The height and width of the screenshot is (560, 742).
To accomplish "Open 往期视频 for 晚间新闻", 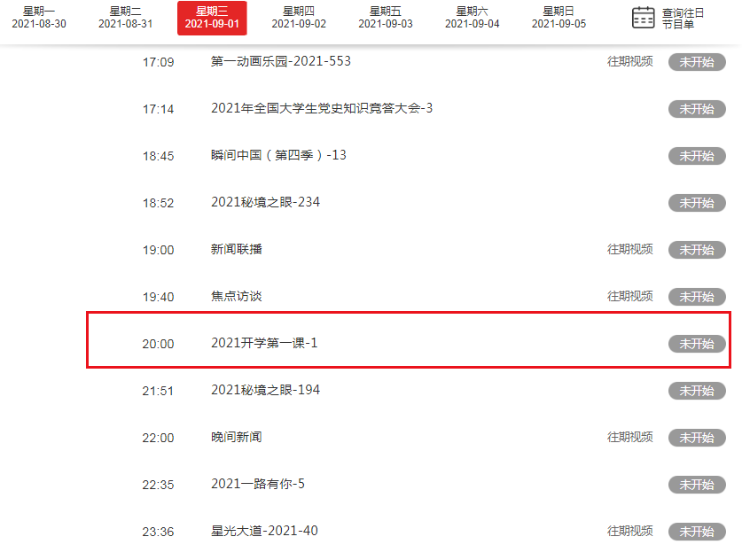I will [629, 437].
